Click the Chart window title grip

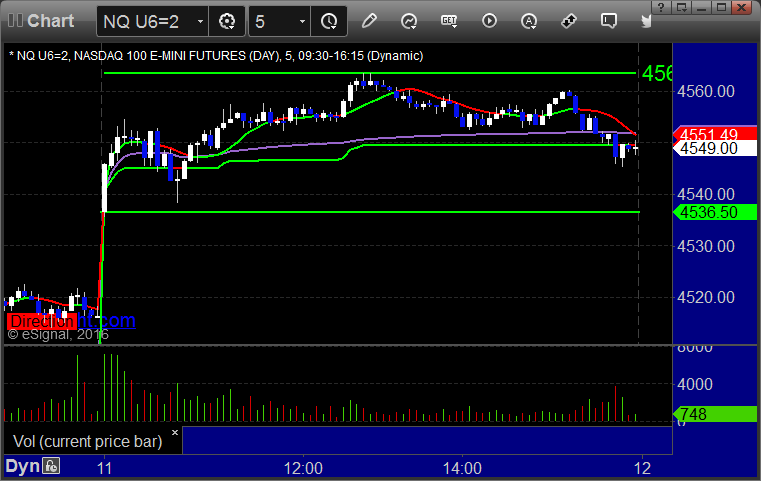coord(15,21)
